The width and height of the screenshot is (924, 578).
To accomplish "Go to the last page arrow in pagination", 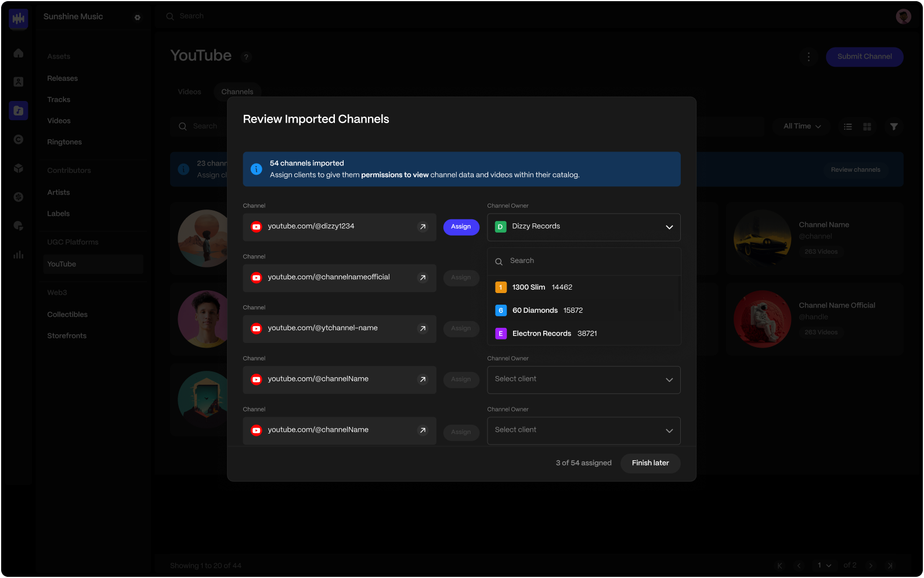I will [890, 566].
